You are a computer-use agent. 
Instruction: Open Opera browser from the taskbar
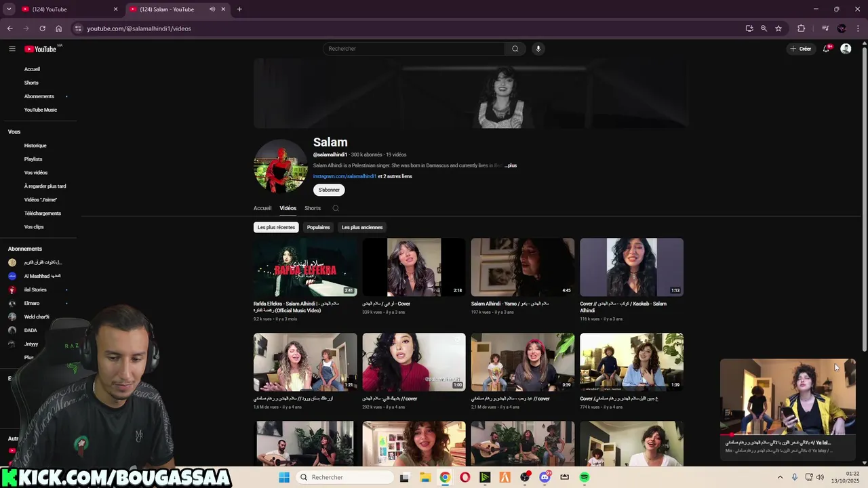click(x=465, y=477)
